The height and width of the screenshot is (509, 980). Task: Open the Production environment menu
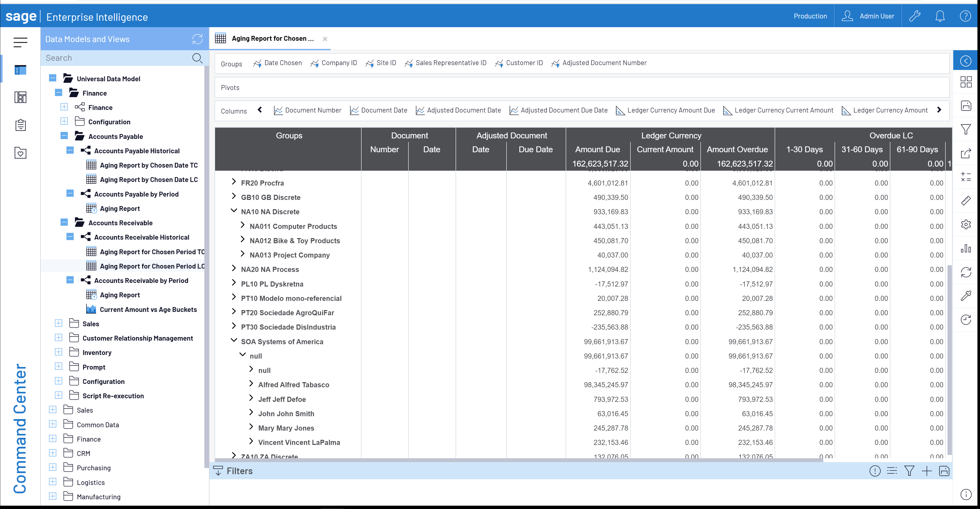pos(810,16)
